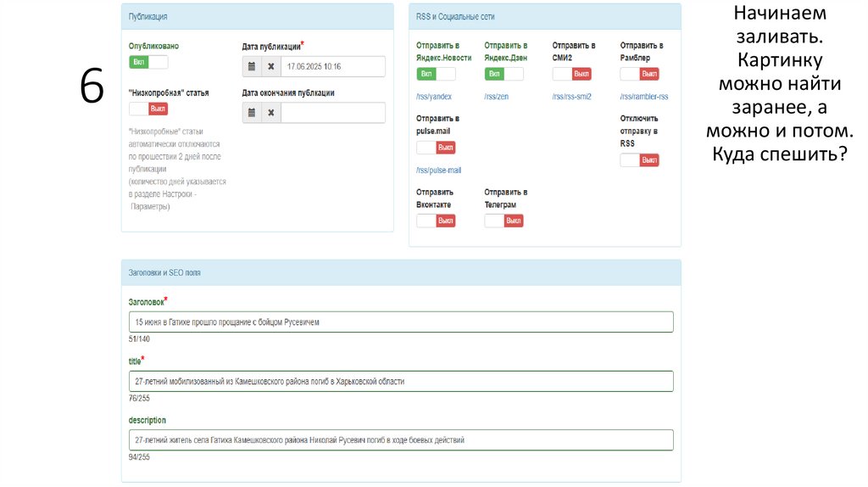Toggle the Опубликовано switch

coord(148,62)
